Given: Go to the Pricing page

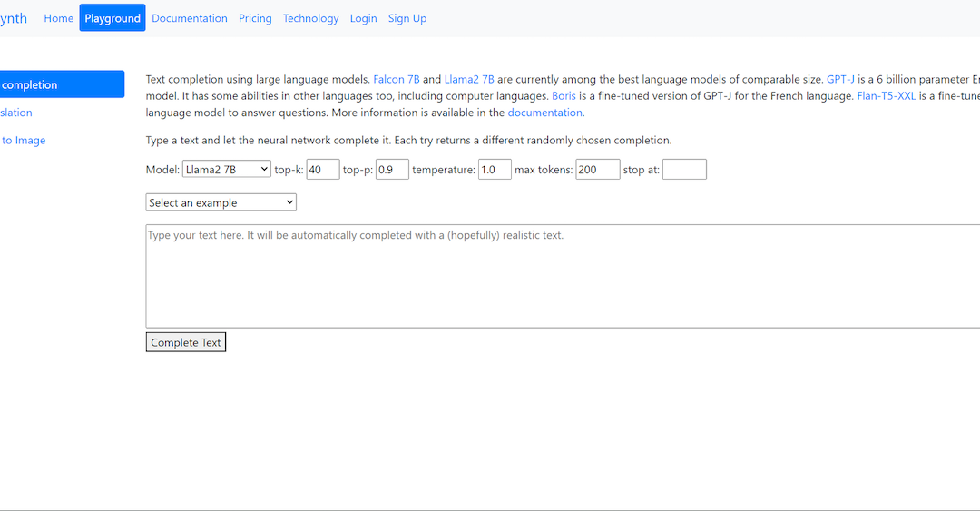Looking at the screenshot, I should 255,18.
